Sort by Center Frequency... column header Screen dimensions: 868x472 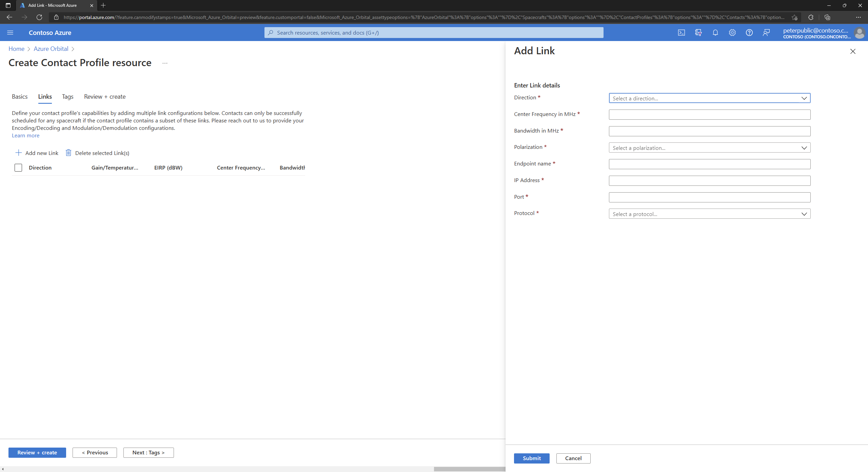241,168
